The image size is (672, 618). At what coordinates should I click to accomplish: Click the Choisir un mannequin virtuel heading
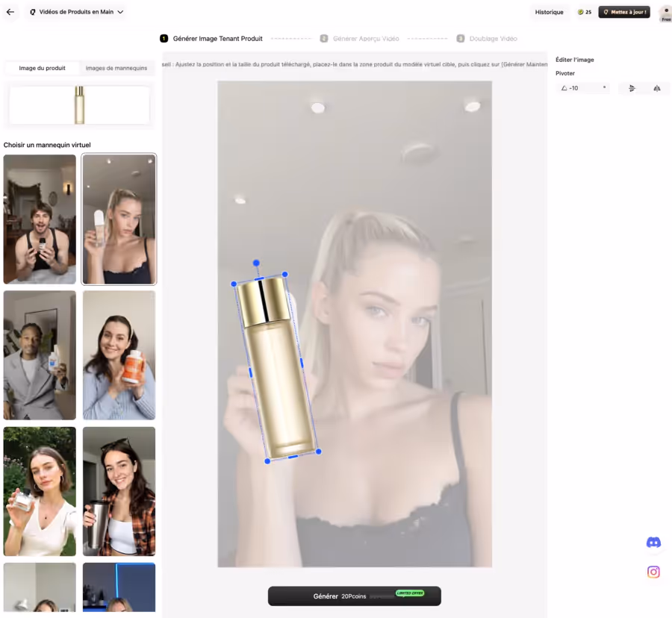coord(47,145)
